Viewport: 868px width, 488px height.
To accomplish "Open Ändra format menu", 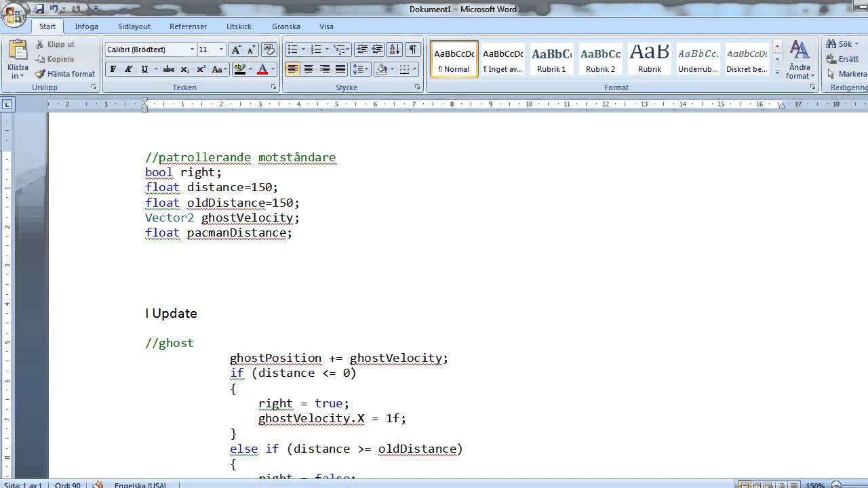I will [800, 60].
